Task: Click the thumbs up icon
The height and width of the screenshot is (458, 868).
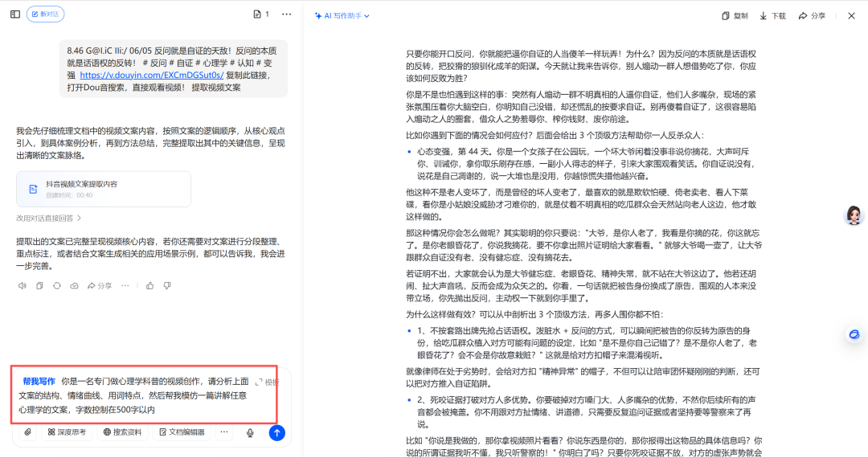Action: click(150, 285)
